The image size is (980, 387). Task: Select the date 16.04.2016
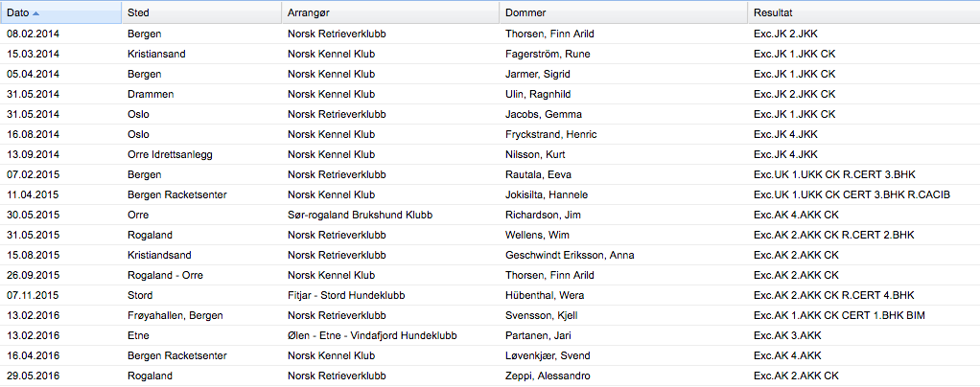34,355
